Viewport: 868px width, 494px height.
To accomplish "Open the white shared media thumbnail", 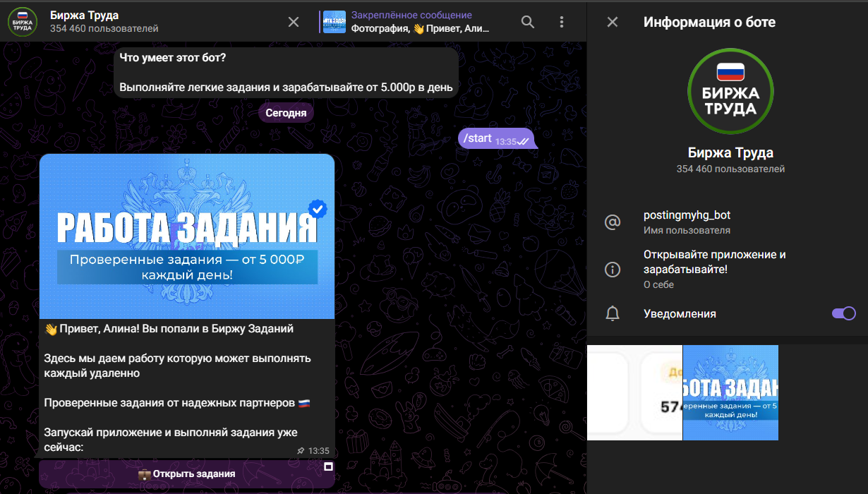I will click(x=634, y=392).
